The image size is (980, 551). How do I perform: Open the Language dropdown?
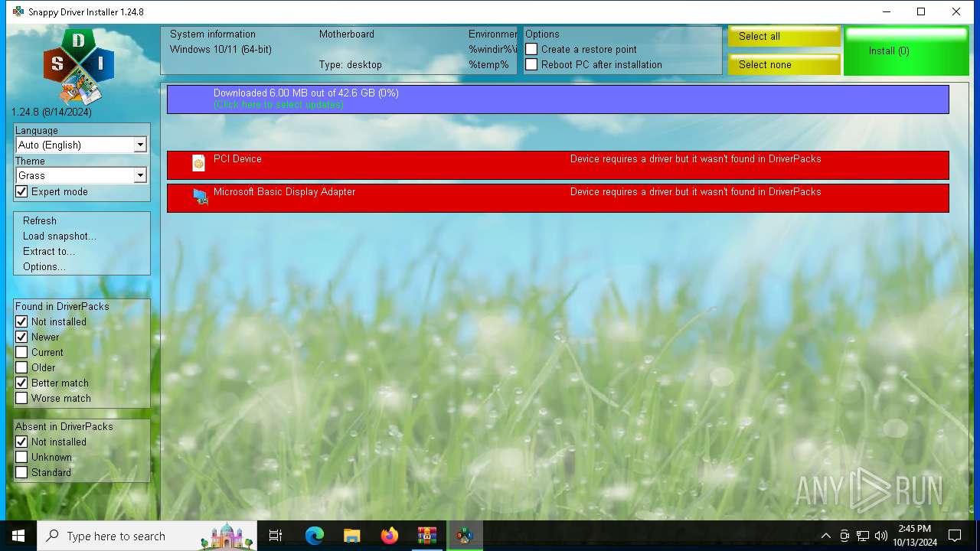[x=81, y=145]
